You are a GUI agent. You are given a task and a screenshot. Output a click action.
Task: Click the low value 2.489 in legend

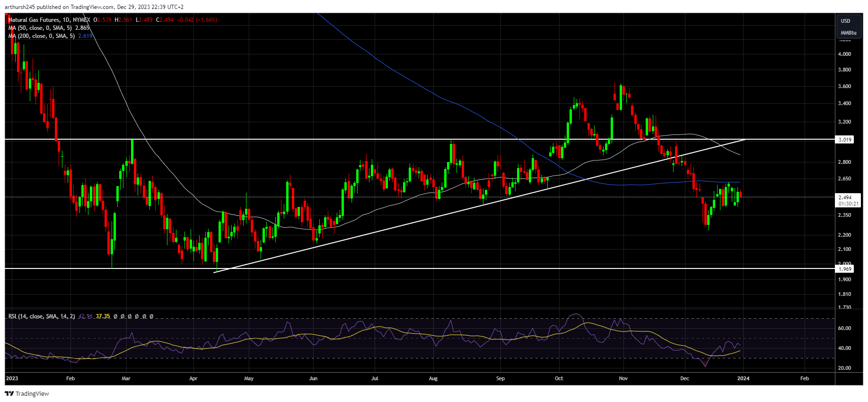[x=146, y=20]
